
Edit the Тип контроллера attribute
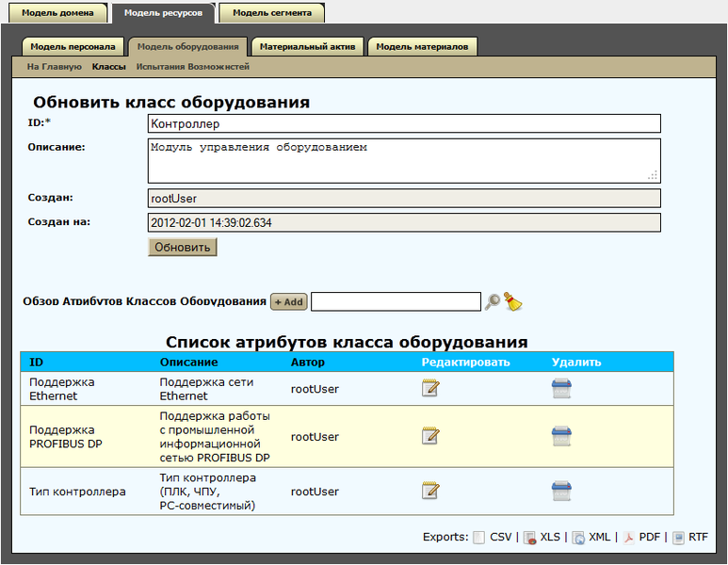pos(430,491)
